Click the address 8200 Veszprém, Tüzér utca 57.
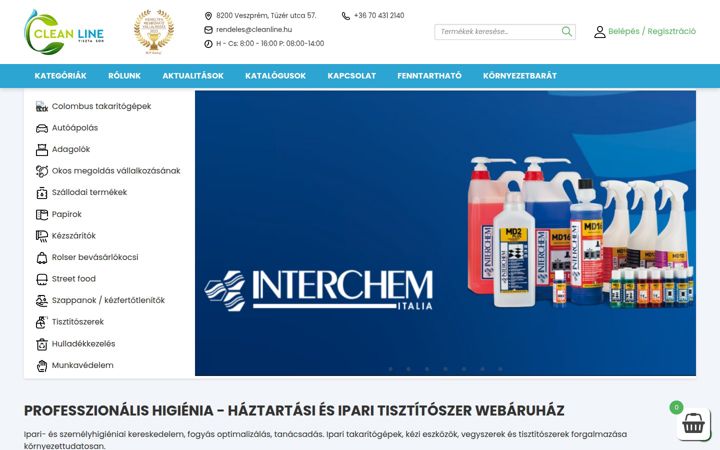The height and width of the screenshot is (450, 720). pyautogui.click(x=266, y=16)
